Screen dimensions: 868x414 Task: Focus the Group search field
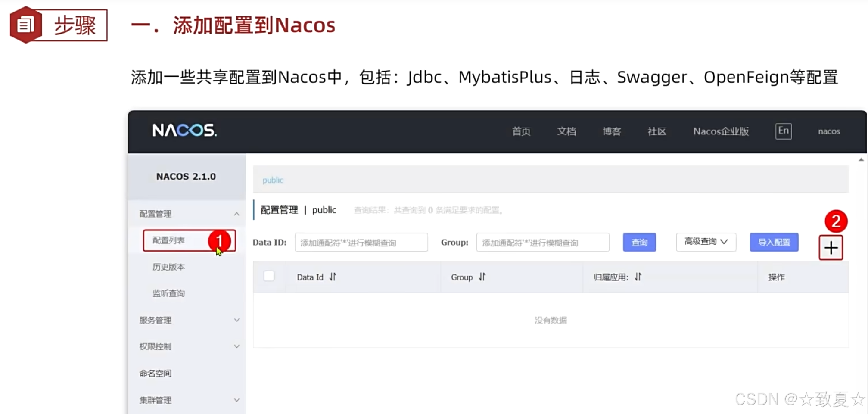[x=542, y=242]
